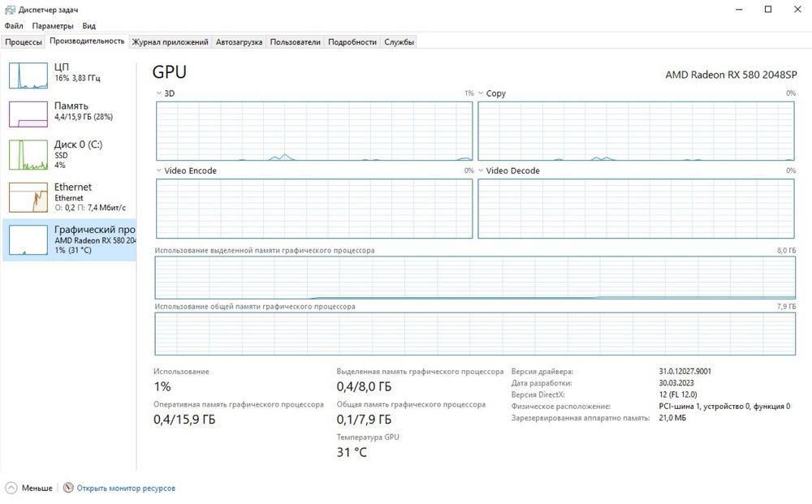The image size is (812, 504).
Task: Close the Диспетчер задач window
Action: [x=797, y=9]
